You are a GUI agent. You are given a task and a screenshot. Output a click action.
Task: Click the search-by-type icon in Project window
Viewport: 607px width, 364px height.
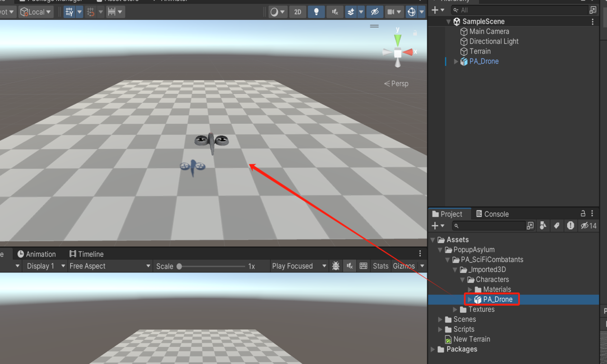543,226
